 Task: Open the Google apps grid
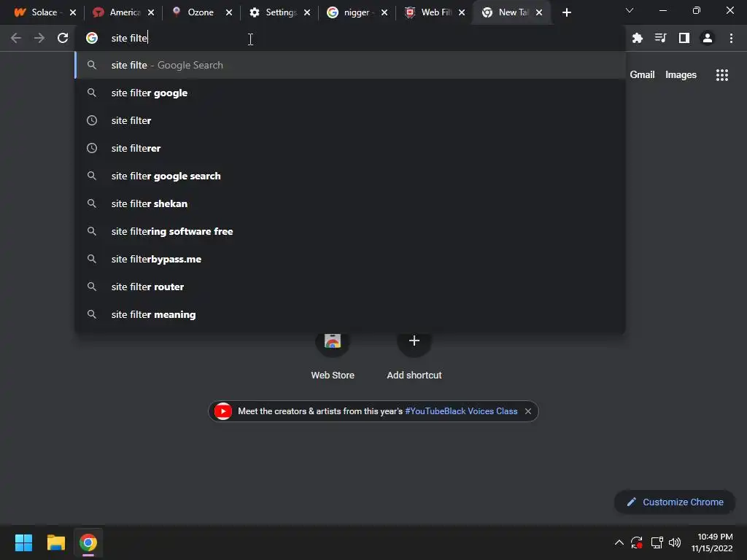(x=721, y=75)
